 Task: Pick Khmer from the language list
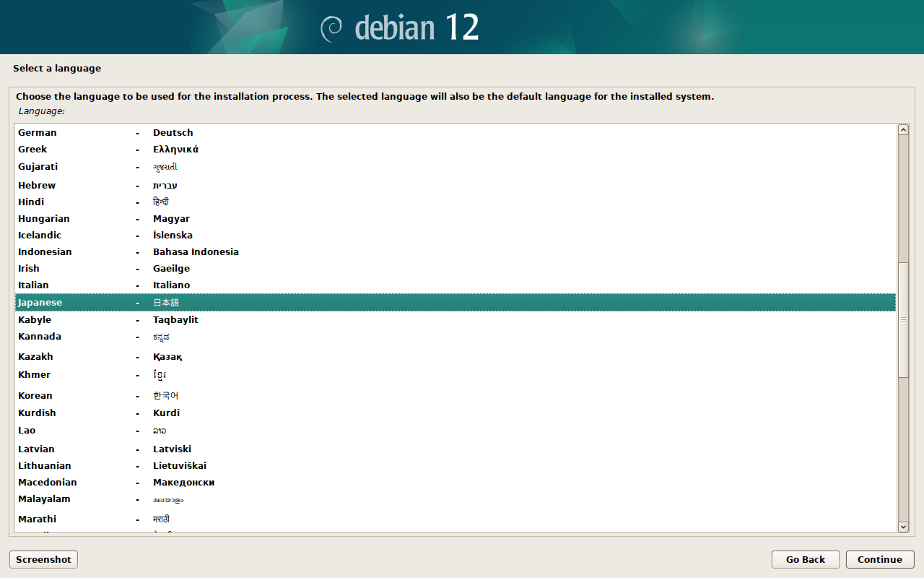point(456,375)
